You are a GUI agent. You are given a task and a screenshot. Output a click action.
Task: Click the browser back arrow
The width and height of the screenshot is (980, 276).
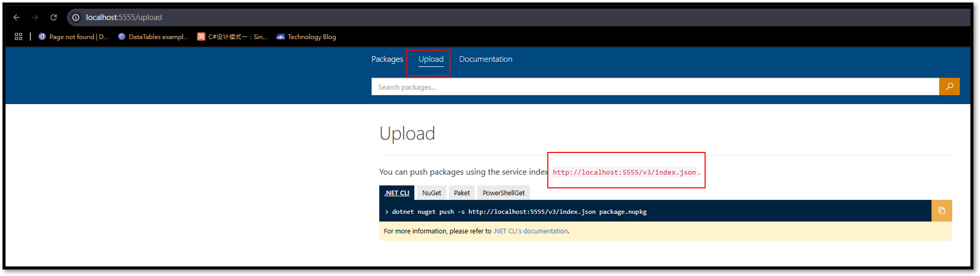pyautogui.click(x=16, y=17)
